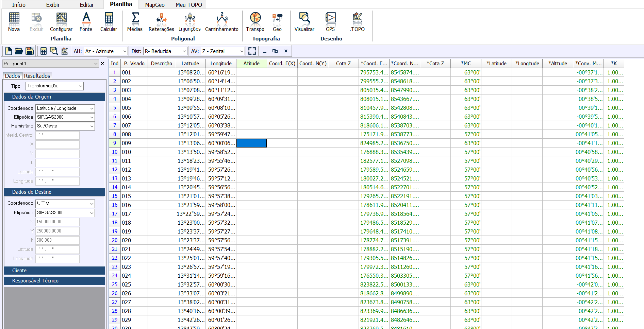Click the Responsável Técnico section header

pyautogui.click(x=54, y=281)
